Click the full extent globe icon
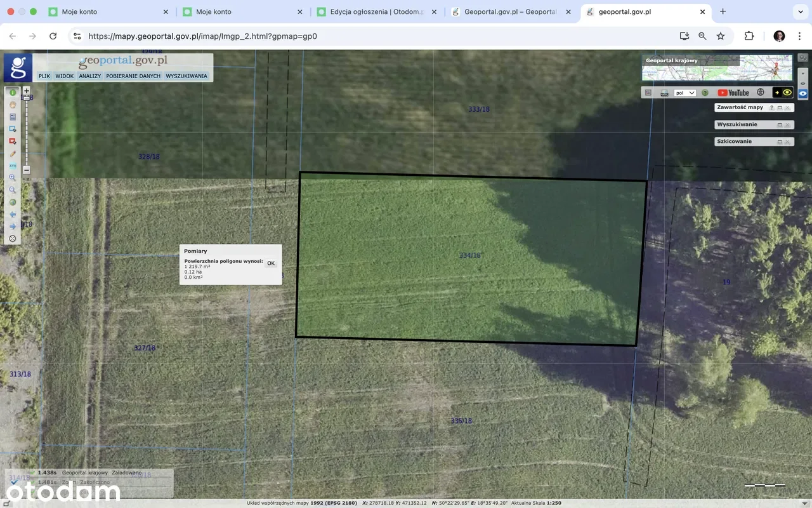The width and height of the screenshot is (812, 508). point(12,203)
